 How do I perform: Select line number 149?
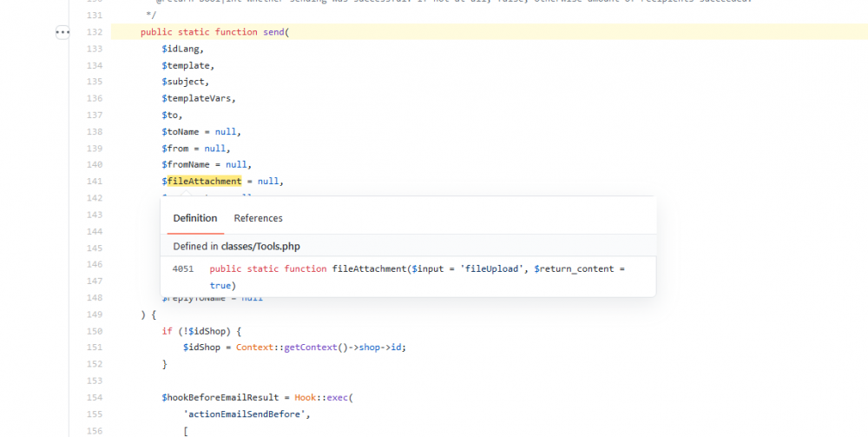tap(95, 315)
